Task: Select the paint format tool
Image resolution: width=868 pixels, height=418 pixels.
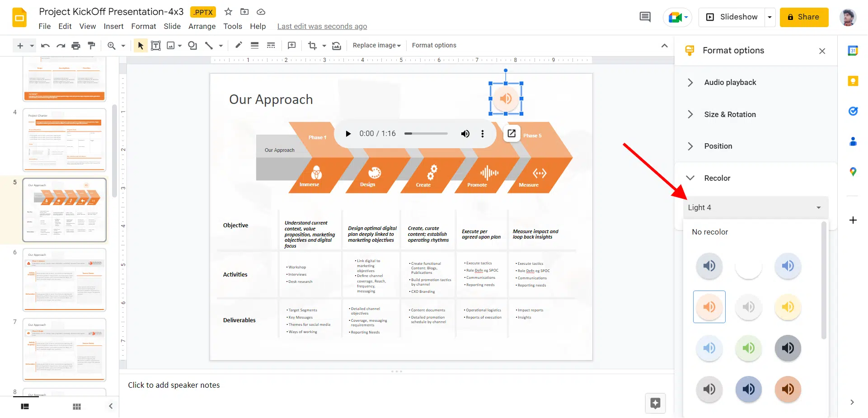Action: point(91,46)
